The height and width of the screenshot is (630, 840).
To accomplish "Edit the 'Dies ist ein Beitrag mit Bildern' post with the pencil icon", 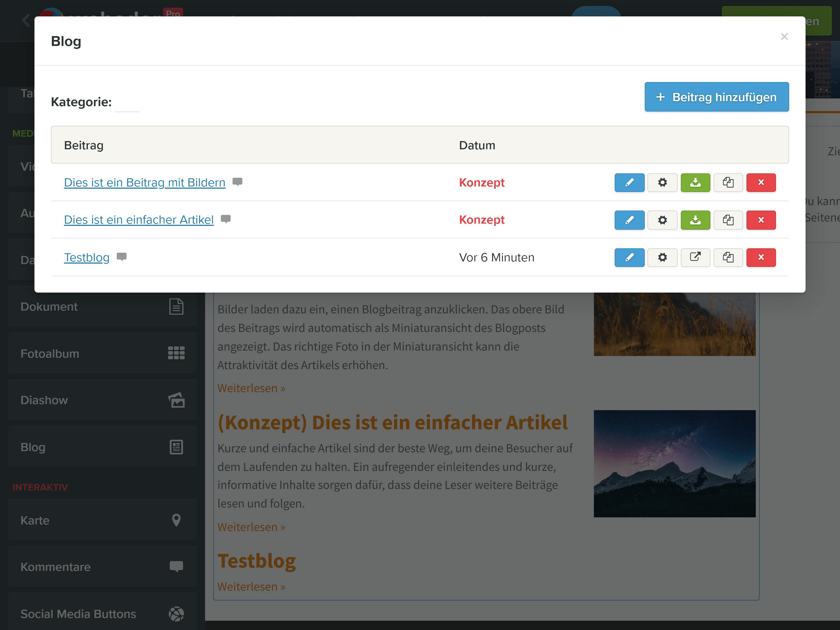I will click(x=629, y=183).
